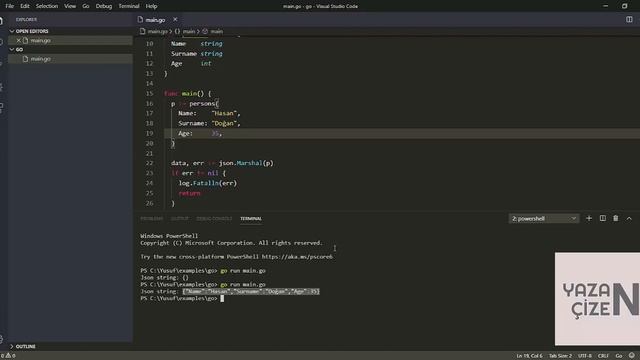Screen dimensions: 640x360
Task: Close main.go in Open Editors list
Action: pos(18,40)
